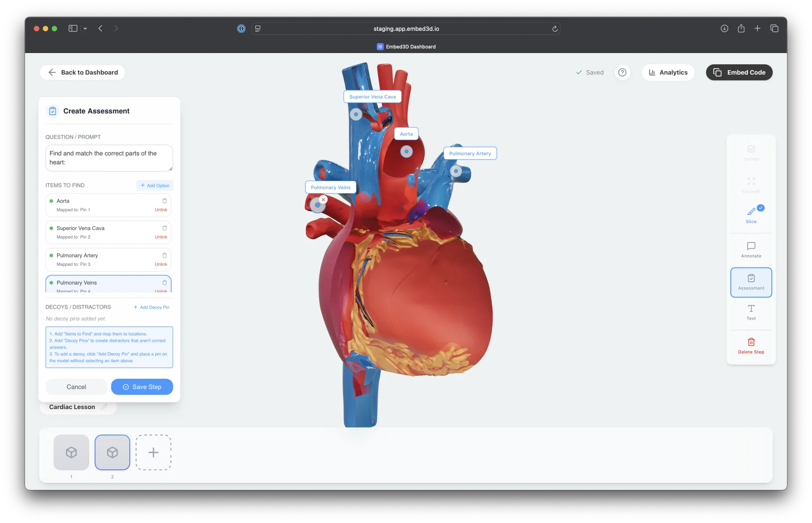This screenshot has height=523, width=812.
Task: Activate the Explode tool
Action: (x=751, y=185)
